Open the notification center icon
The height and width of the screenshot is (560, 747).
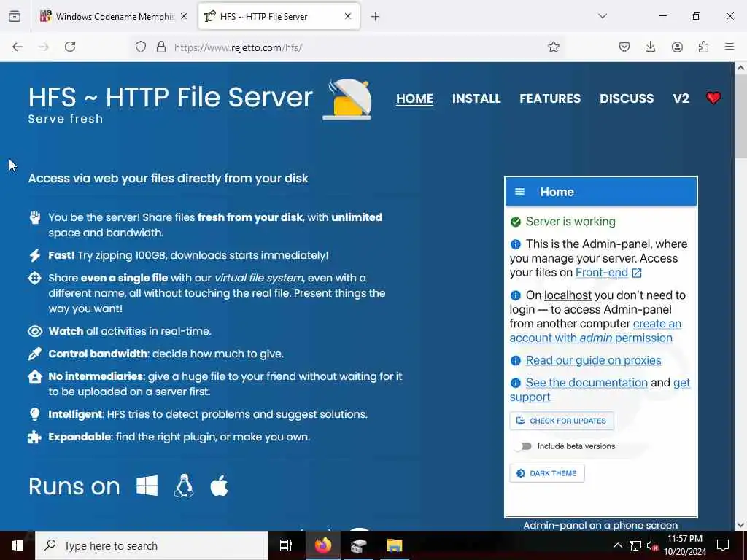point(723,545)
